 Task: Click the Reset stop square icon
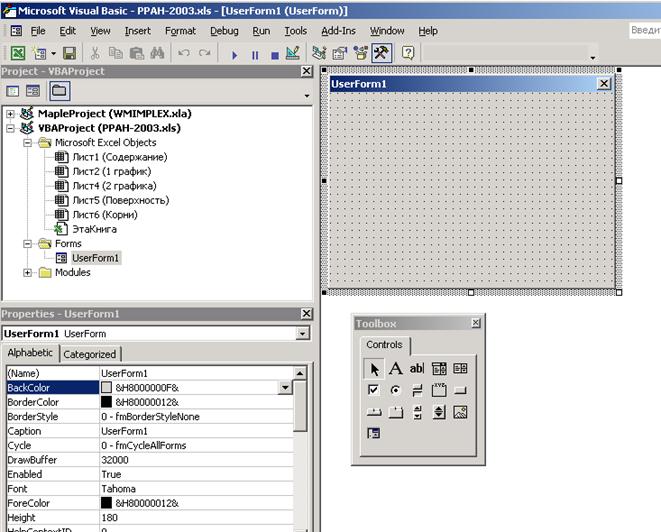click(x=275, y=55)
